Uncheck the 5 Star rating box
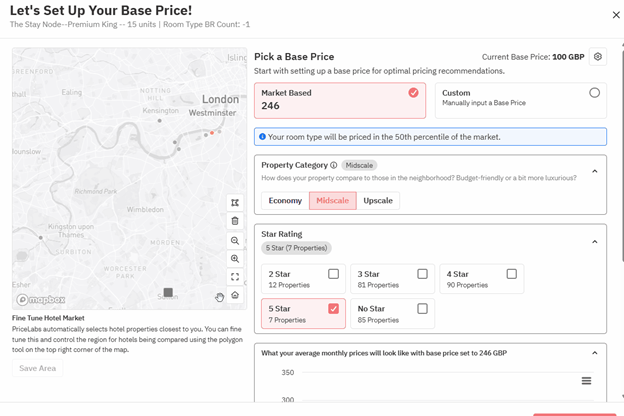624x416 pixels. (x=333, y=309)
